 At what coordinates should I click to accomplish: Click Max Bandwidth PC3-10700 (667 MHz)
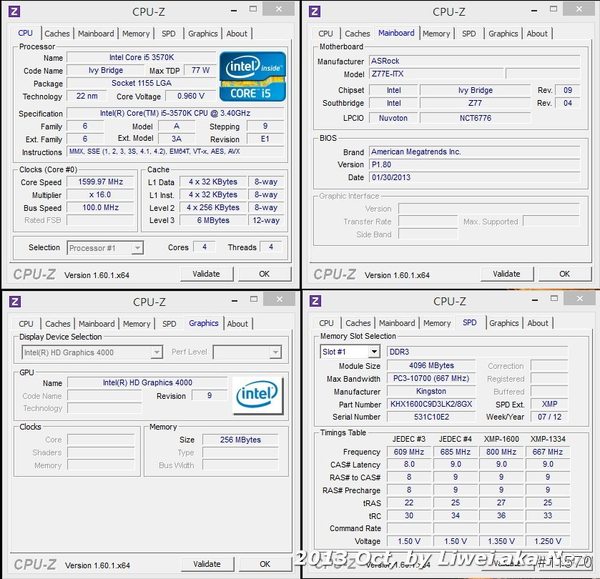click(x=431, y=378)
